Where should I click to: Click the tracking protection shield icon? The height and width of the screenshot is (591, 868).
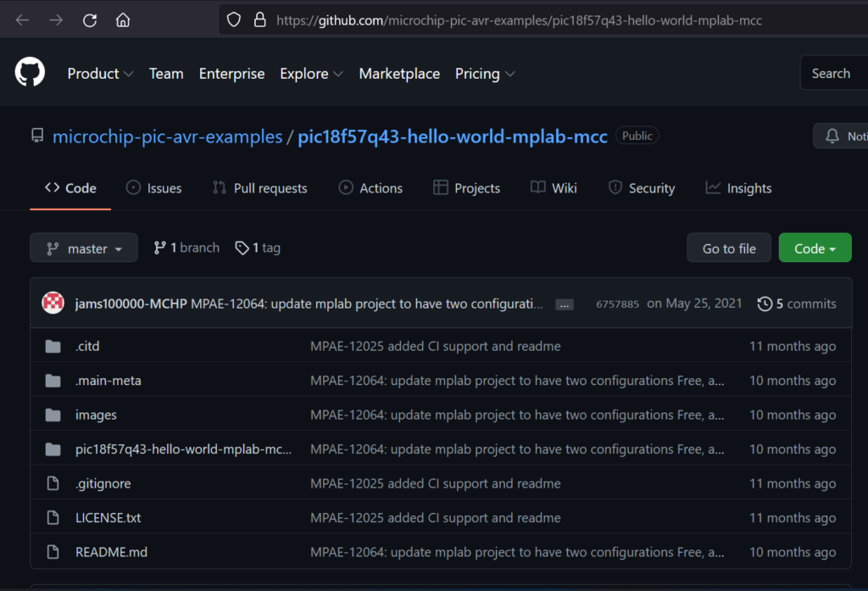point(234,20)
